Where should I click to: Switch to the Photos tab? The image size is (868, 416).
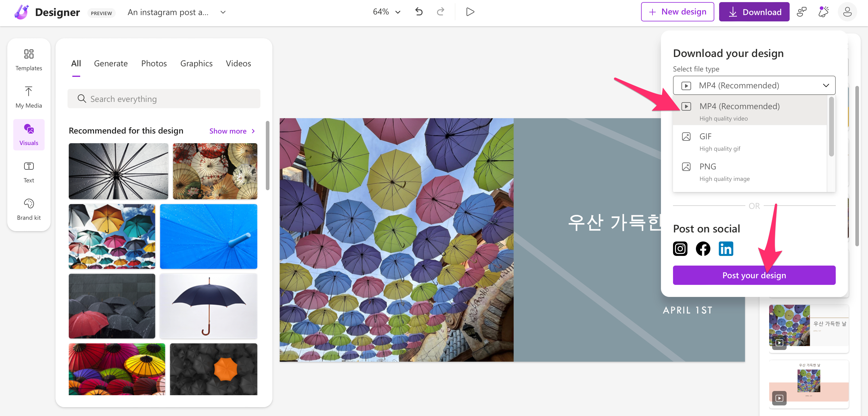[x=154, y=63]
